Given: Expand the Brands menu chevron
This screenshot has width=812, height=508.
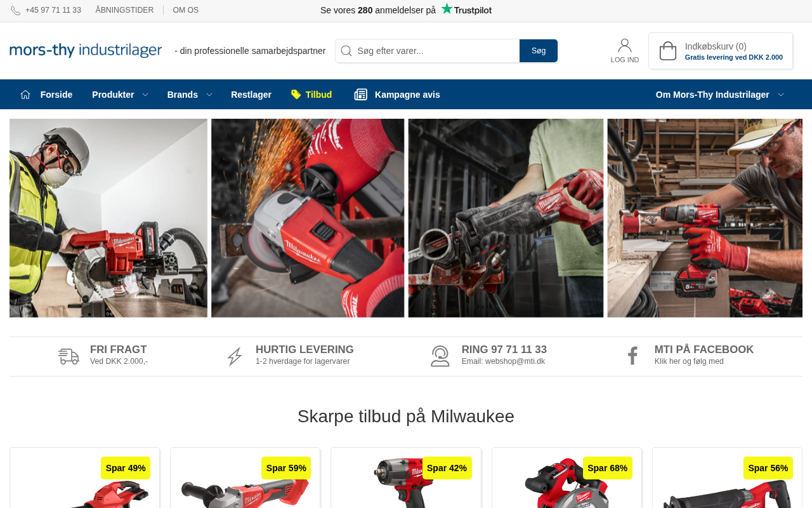Looking at the screenshot, I should point(209,95).
